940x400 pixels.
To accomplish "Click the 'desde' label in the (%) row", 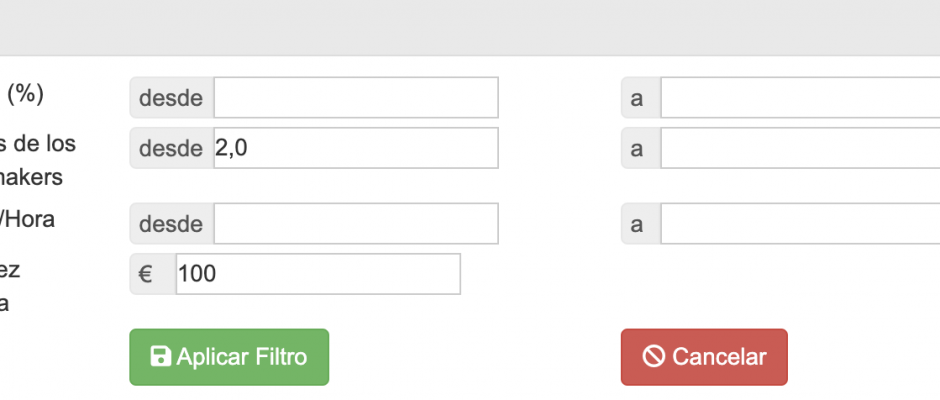I will pyautogui.click(x=171, y=98).
